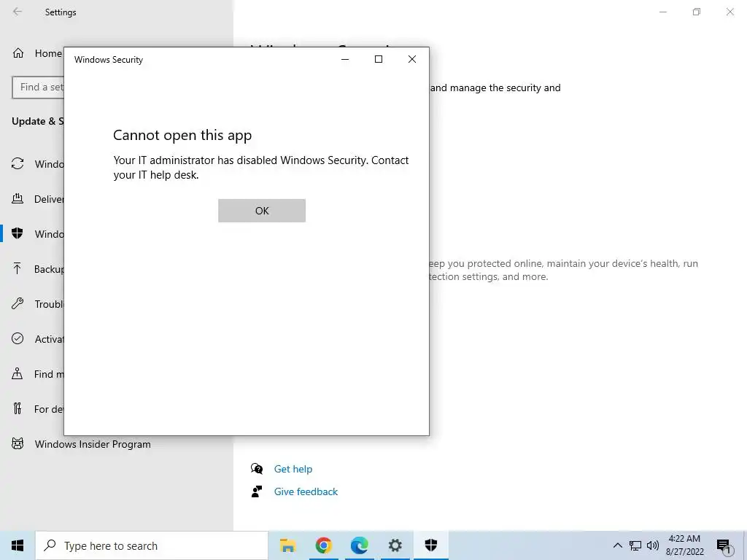Screen dimensions: 747x560
Task: Focus the Find a setting search box
Action: (x=38, y=87)
